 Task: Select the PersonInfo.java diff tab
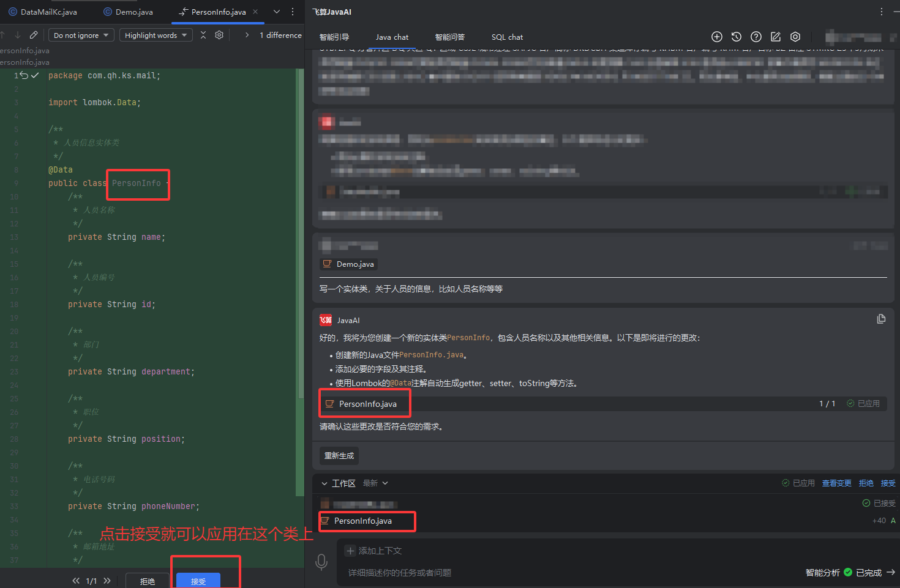point(213,12)
